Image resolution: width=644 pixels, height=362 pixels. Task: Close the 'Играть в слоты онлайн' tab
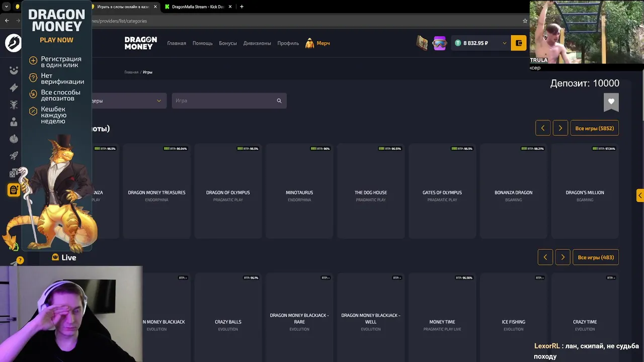(x=155, y=7)
